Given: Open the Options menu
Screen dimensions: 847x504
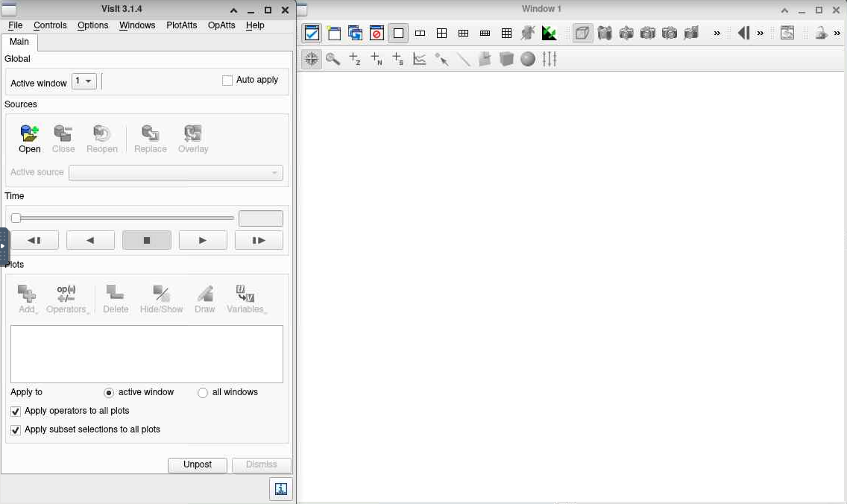Looking at the screenshot, I should [x=93, y=25].
